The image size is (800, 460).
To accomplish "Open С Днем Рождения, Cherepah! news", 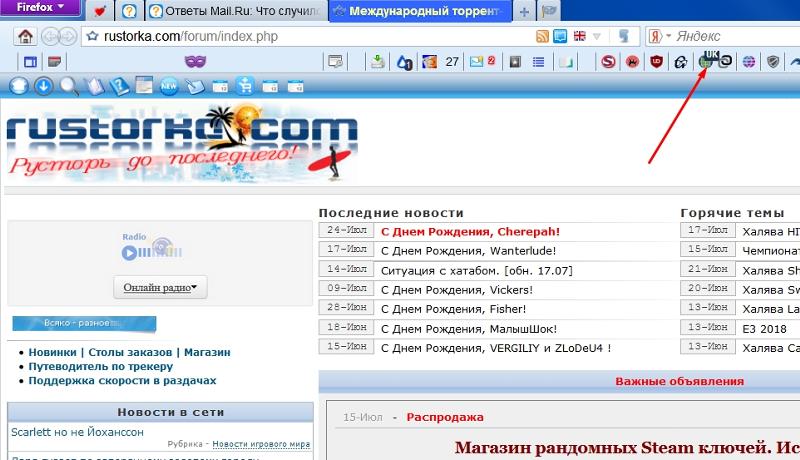I will pos(470,232).
